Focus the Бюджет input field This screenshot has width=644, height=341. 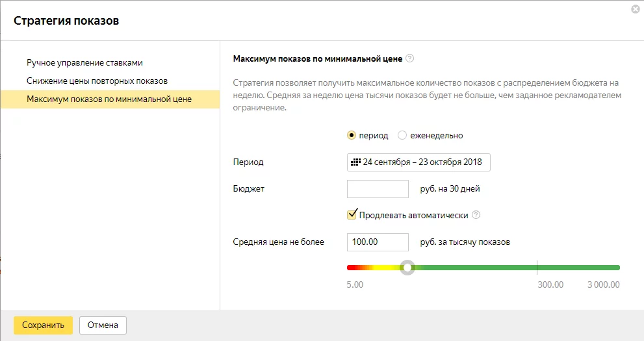click(378, 189)
